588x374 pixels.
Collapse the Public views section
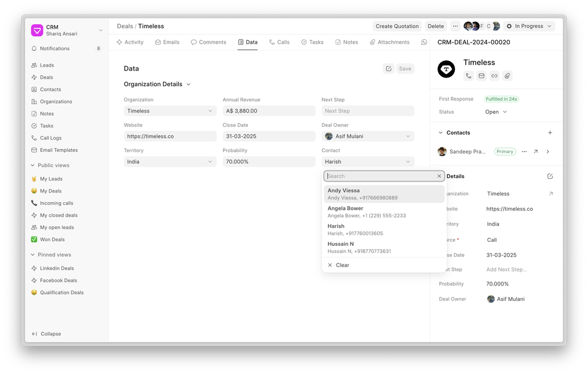point(33,165)
